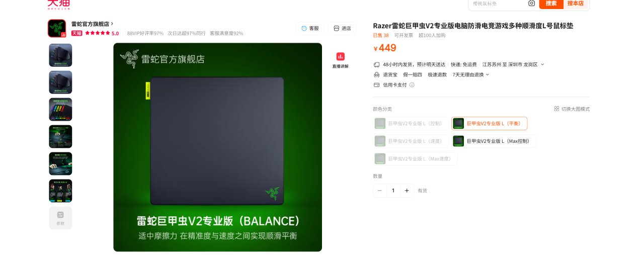Viewport: 644px width, 255px height.
Task: Select variant 巨甲虫V2专业版 L（速度）
Action: (x=411, y=141)
